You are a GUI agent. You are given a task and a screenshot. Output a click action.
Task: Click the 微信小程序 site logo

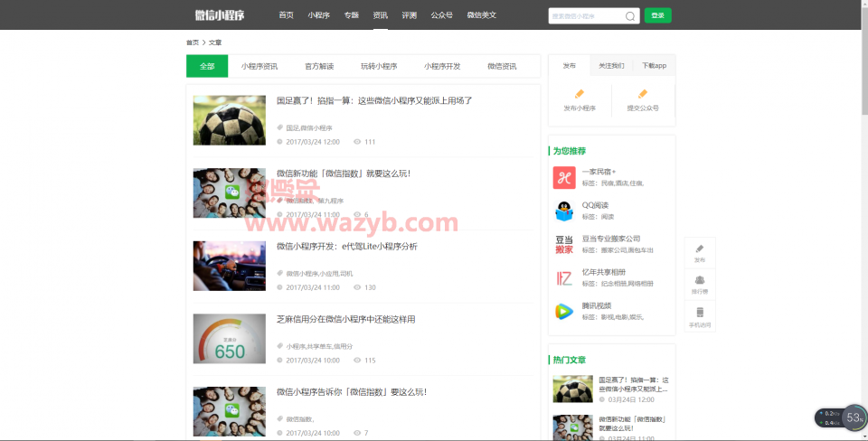pos(220,15)
